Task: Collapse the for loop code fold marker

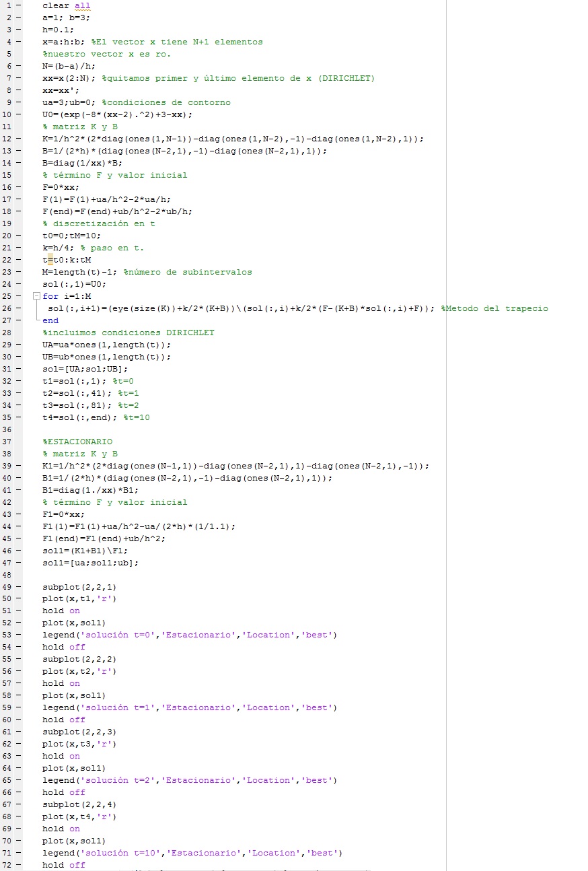Action: pyautogui.click(x=36, y=296)
